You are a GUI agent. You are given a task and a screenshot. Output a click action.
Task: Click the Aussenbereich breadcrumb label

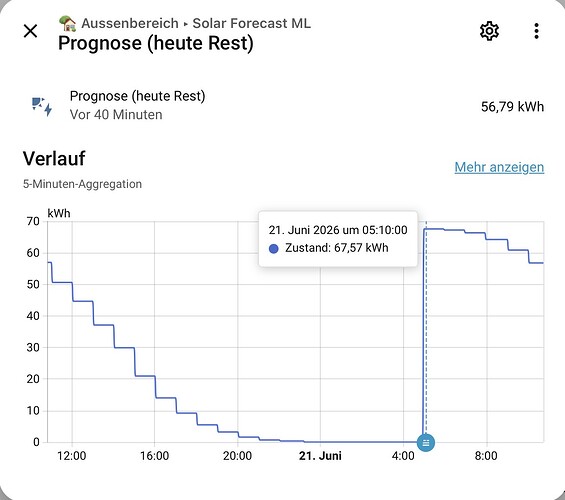[x=130, y=23]
